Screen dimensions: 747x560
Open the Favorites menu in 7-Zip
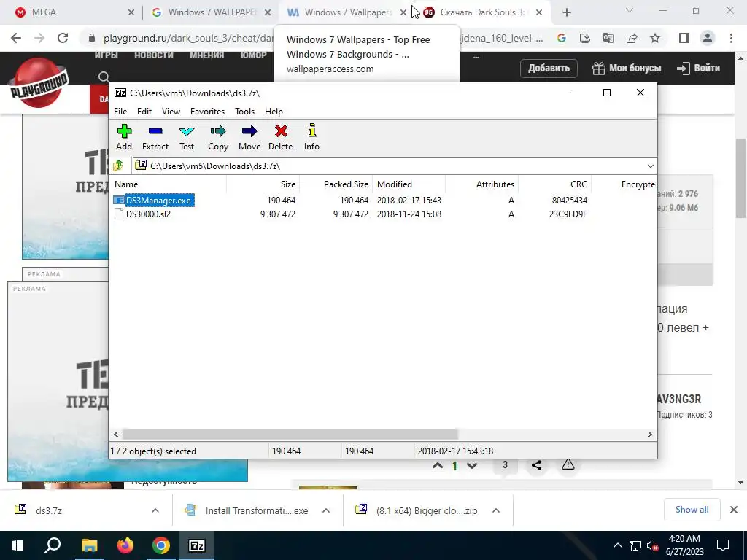[x=207, y=112]
